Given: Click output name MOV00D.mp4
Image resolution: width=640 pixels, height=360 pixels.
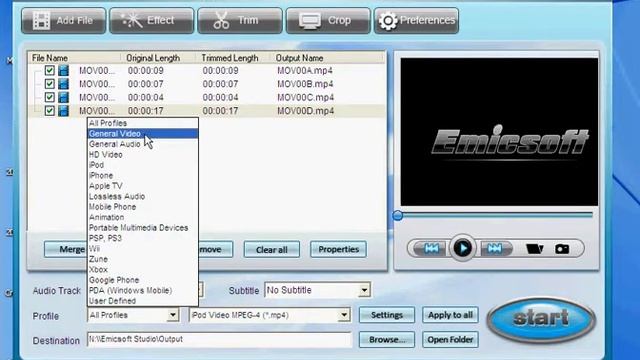Looking at the screenshot, I should (x=305, y=111).
